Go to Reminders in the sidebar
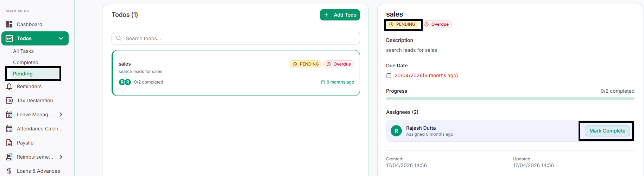 pos(29,86)
